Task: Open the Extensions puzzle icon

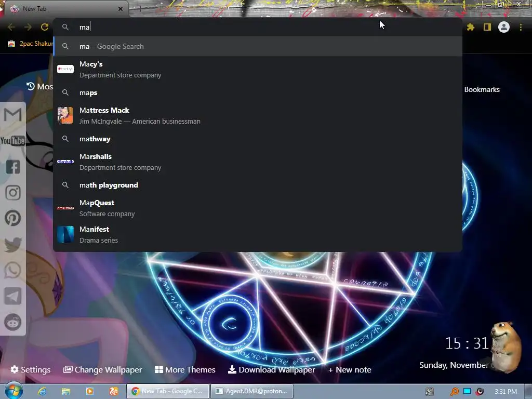Action: click(x=471, y=27)
